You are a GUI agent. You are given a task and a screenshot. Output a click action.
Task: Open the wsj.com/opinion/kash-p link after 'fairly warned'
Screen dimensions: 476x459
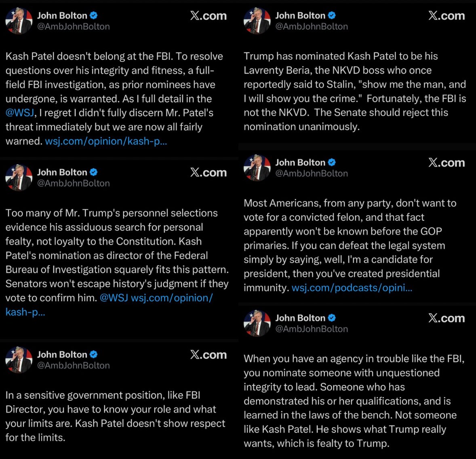[x=106, y=141]
